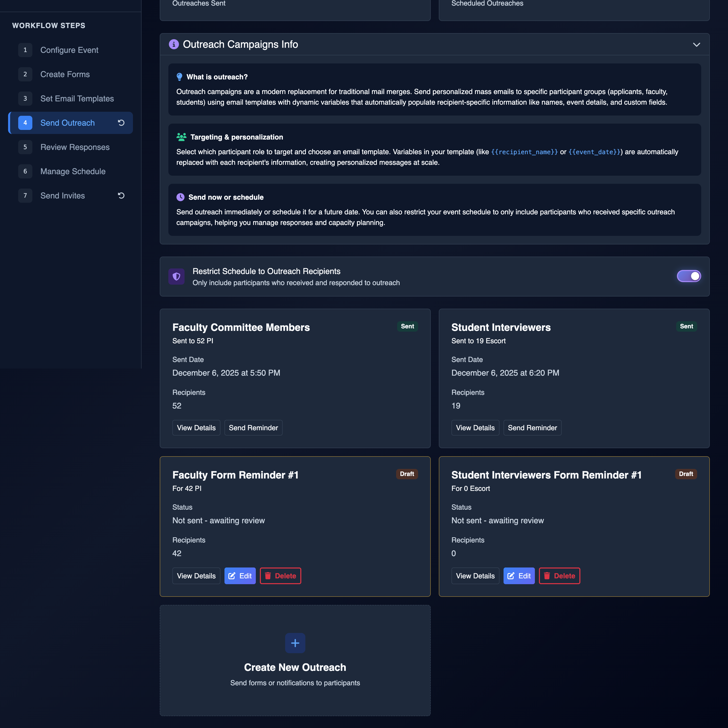This screenshot has height=728, width=728.
Task: Select the Manage Schedule step
Action: tap(73, 171)
